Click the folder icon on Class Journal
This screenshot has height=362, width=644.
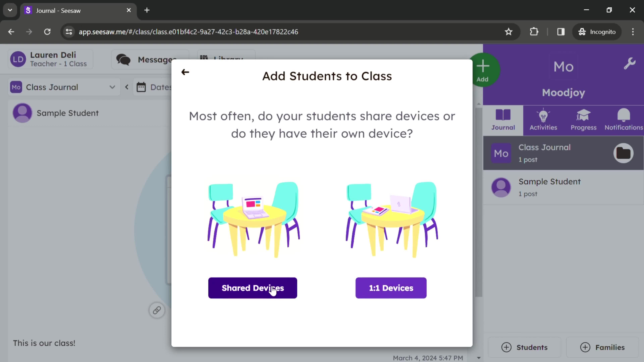[624, 153]
